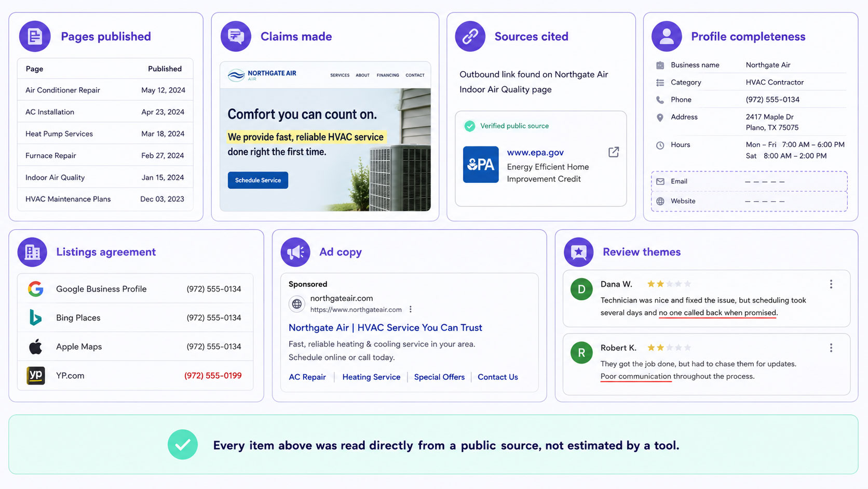Click the underlined 'Poor communication' phrase
868x489 pixels.
(636, 376)
